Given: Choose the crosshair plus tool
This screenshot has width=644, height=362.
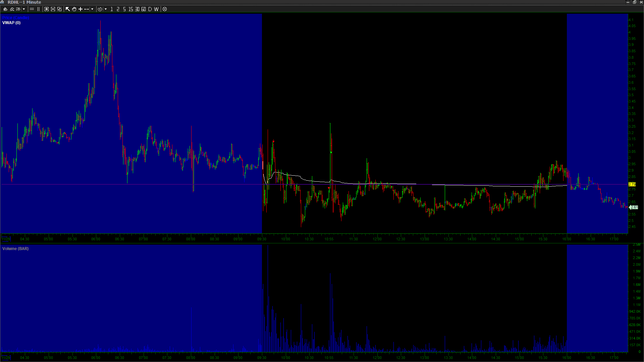Looking at the screenshot, I should (80, 9).
